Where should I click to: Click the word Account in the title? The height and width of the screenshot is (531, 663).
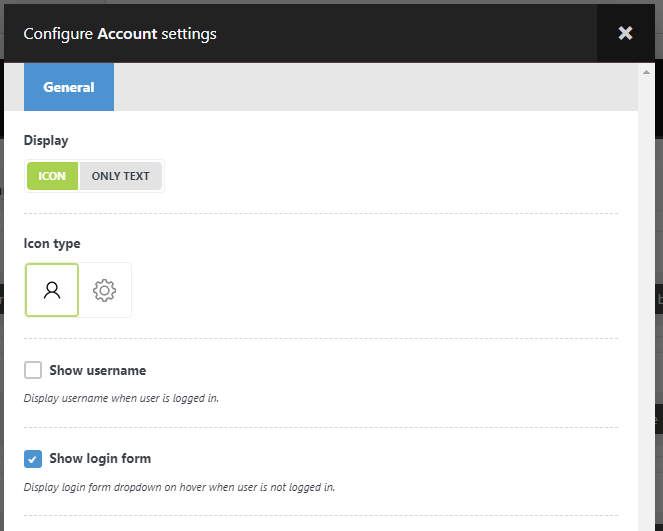point(127,33)
